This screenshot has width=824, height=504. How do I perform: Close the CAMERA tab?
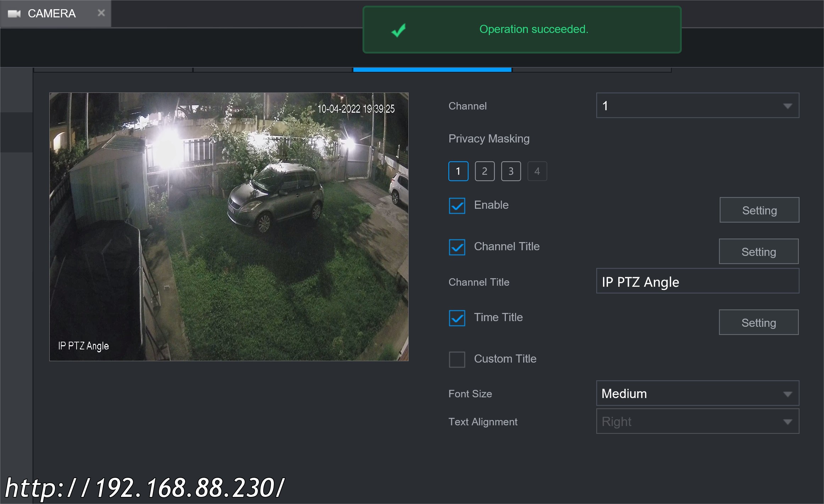tap(101, 13)
